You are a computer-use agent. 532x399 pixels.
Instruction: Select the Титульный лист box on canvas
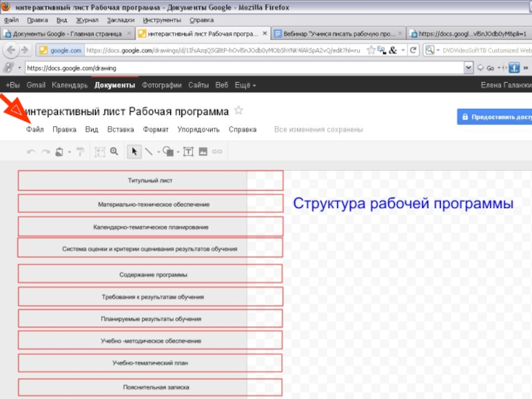(150, 180)
